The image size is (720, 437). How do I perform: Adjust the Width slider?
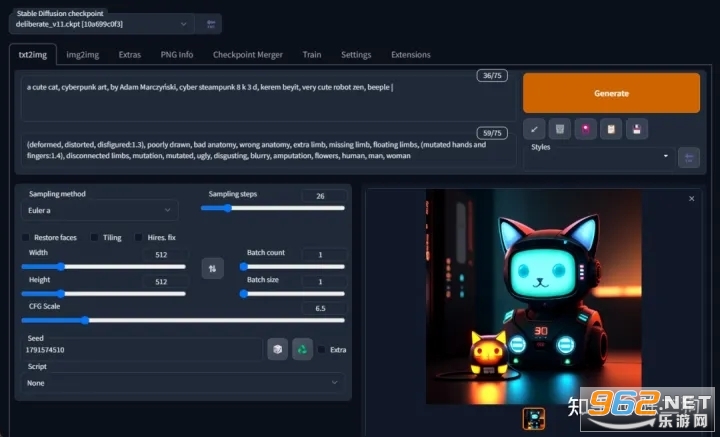click(x=103, y=267)
